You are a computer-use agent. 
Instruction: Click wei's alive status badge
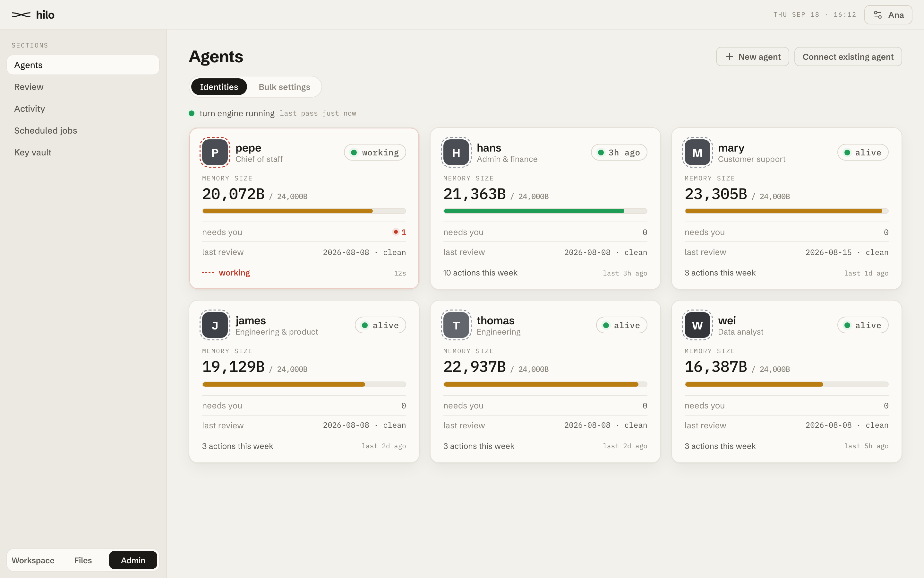tap(862, 325)
